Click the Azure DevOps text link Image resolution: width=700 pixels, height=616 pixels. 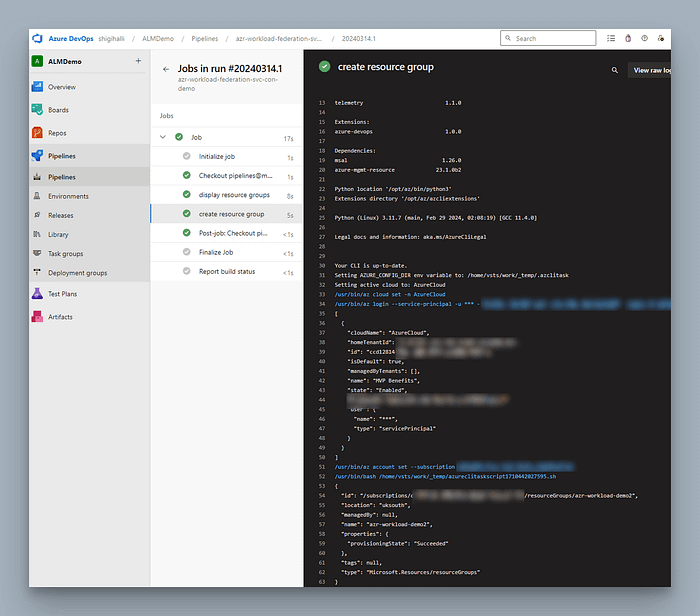pos(71,39)
